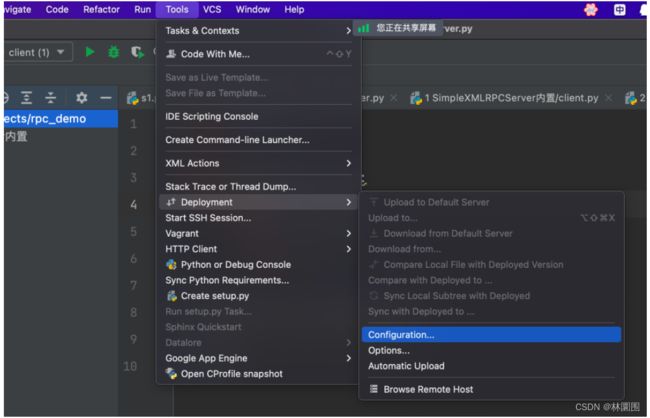Choose Stack Trace or Thread Dump...
650x418 pixels.
(258, 187)
